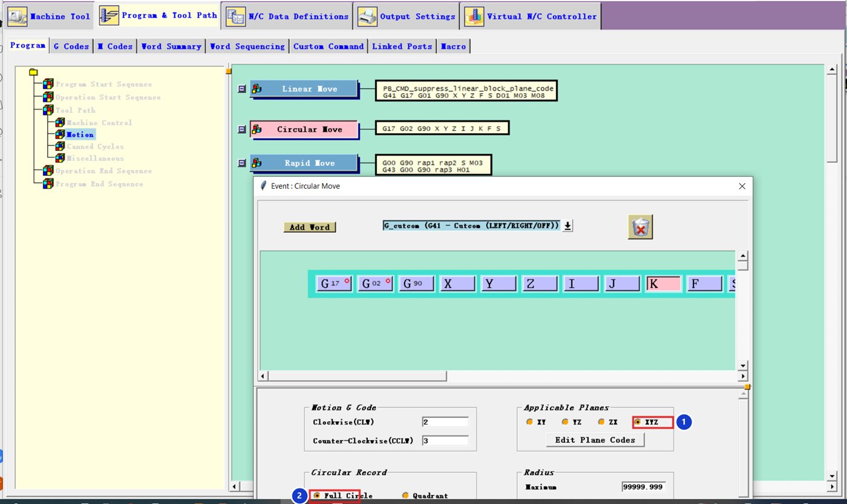Click the Counter-Clockwise(CCLW) G code field
This screenshot has width=847, height=504.
point(445,440)
